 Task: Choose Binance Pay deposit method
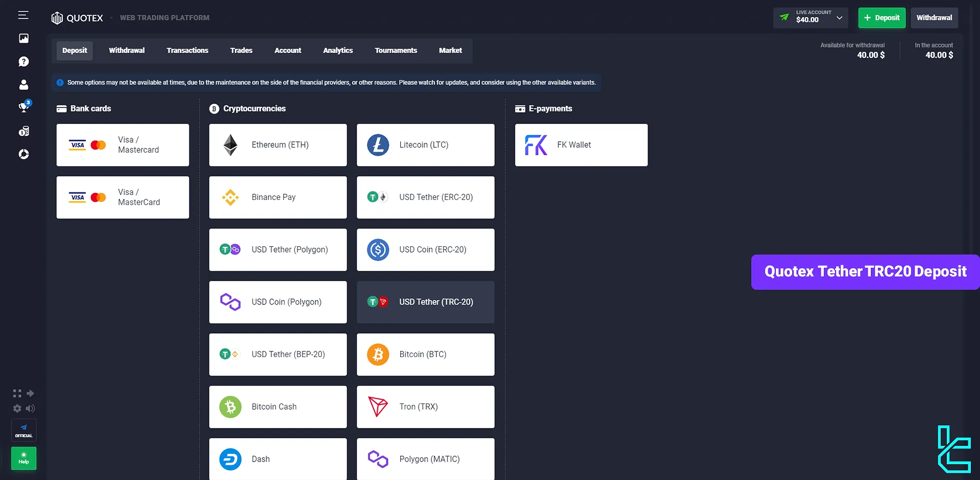[x=278, y=197]
